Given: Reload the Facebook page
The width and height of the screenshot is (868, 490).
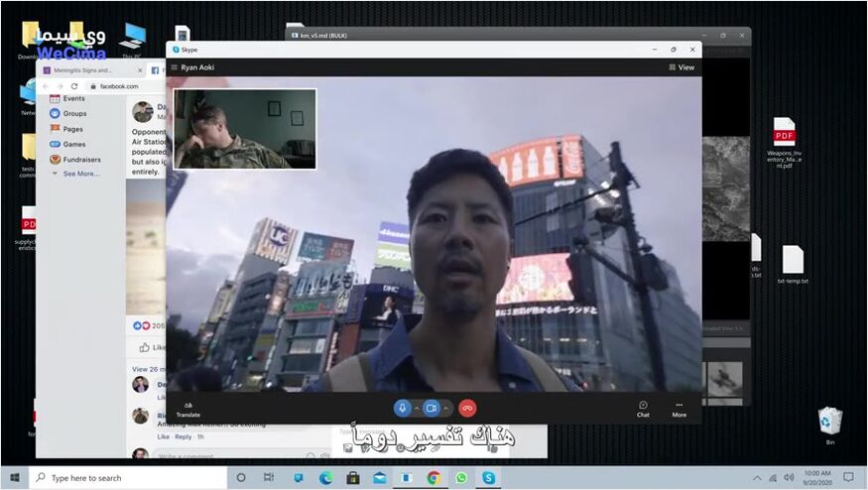Looking at the screenshot, I should 74,86.
